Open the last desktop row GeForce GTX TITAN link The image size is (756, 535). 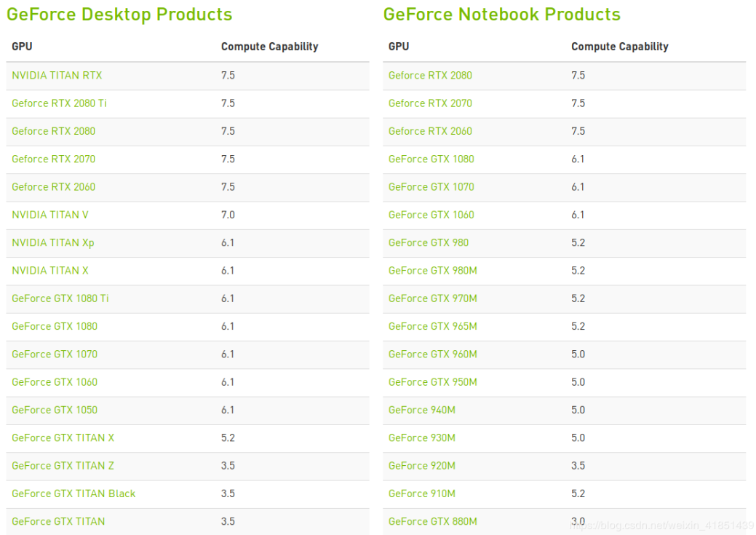pos(58,521)
